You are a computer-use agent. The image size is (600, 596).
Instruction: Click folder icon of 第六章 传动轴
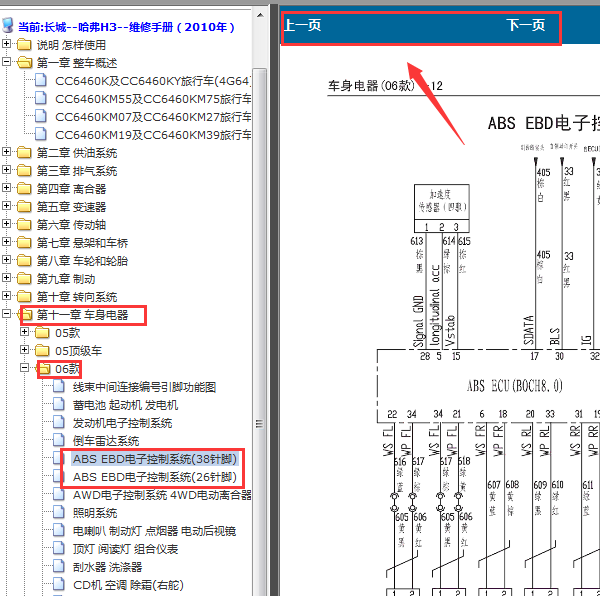(x=24, y=225)
